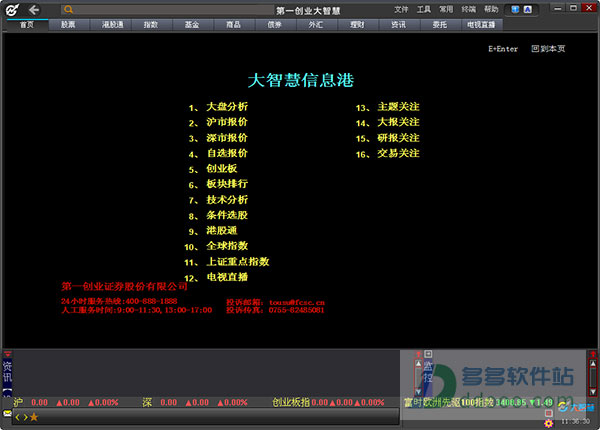Image resolution: width=600 pixels, height=430 pixels.
Task: Switch to the 商品 tab
Action: click(x=233, y=25)
